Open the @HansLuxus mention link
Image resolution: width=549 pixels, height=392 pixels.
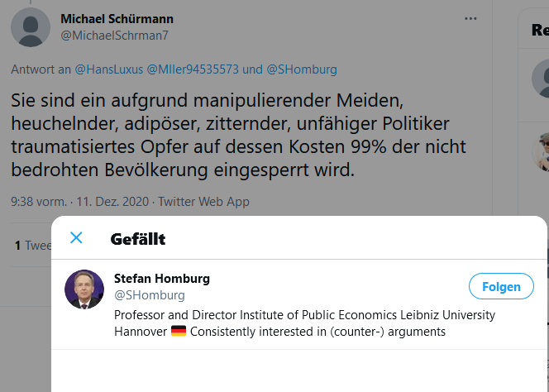coord(109,69)
